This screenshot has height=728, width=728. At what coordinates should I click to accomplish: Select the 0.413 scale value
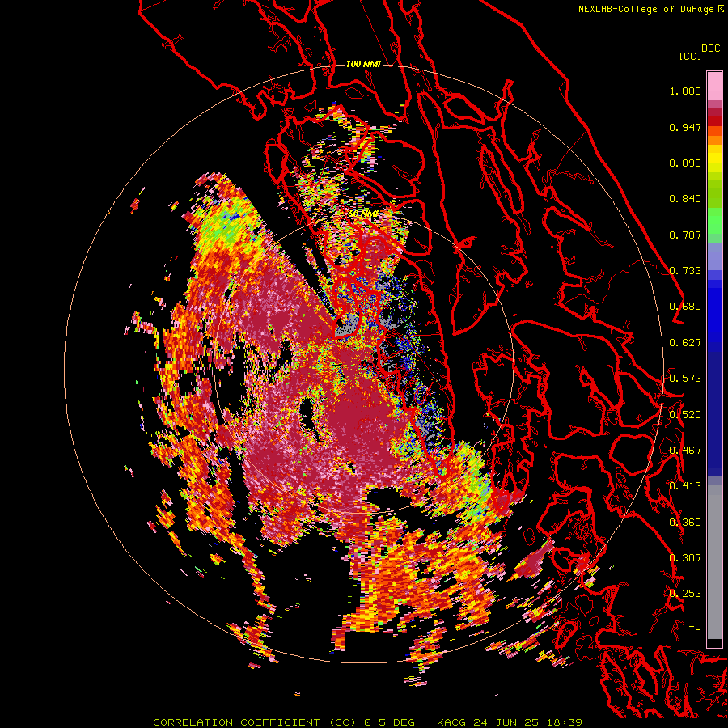(685, 486)
